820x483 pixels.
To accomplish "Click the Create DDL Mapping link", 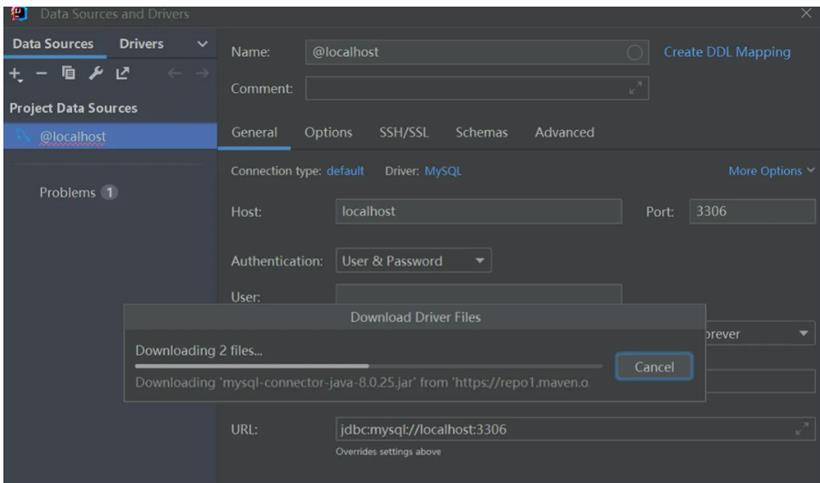I will tap(727, 52).
